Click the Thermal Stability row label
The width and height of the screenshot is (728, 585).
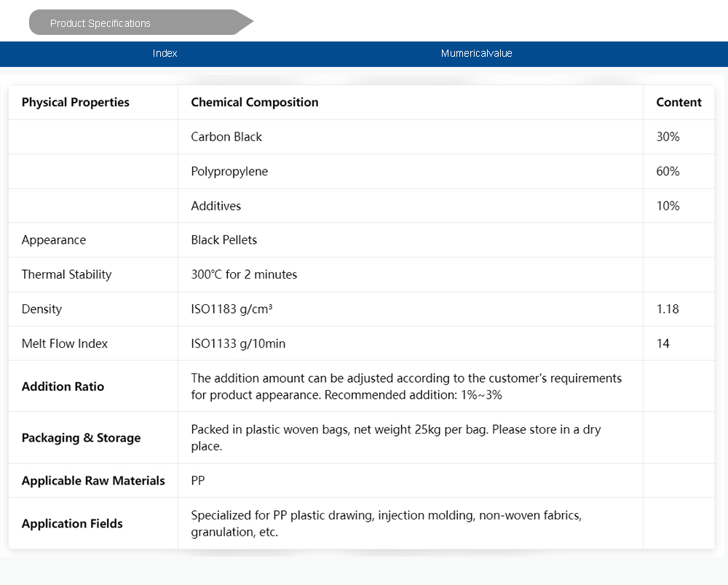[67, 274]
